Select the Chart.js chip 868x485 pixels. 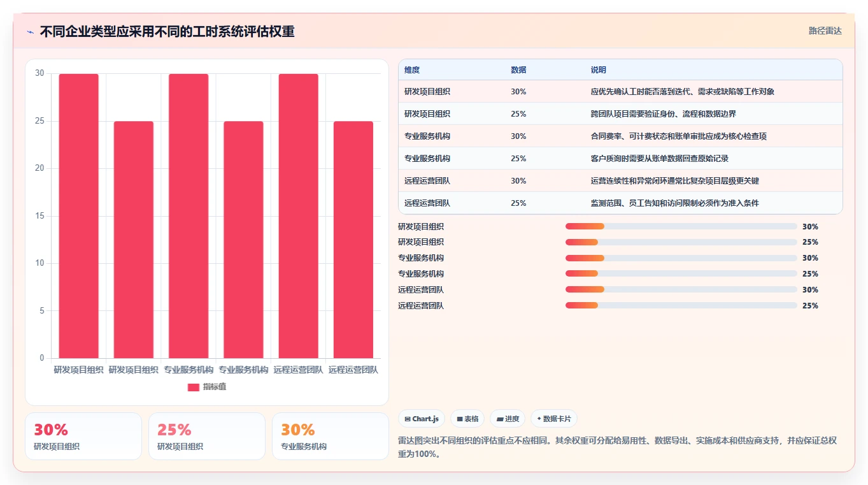[x=422, y=419]
